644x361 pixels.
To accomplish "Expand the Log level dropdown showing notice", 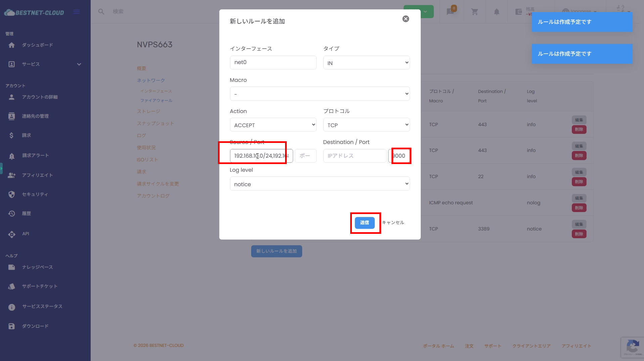I will 320,184.
